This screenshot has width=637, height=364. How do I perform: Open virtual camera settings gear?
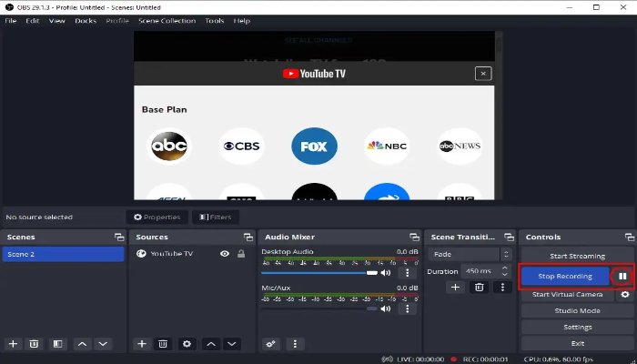[x=625, y=295]
